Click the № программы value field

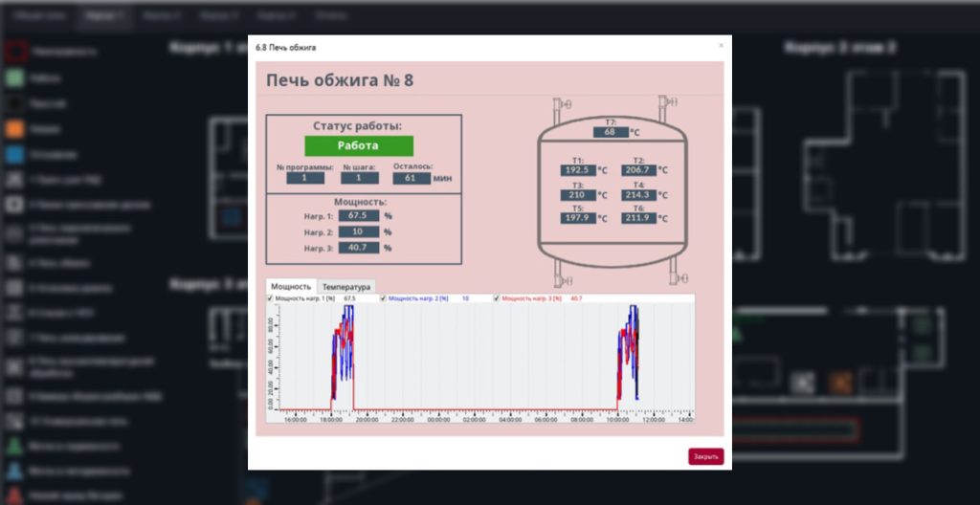[306, 178]
